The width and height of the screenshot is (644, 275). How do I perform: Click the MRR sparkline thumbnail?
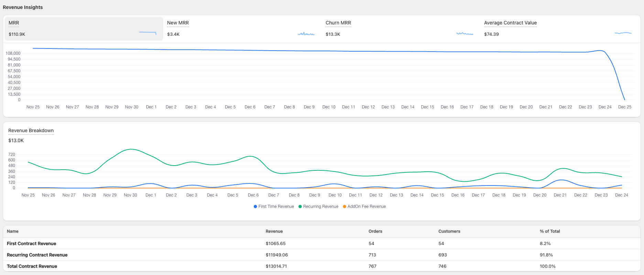pos(148,33)
